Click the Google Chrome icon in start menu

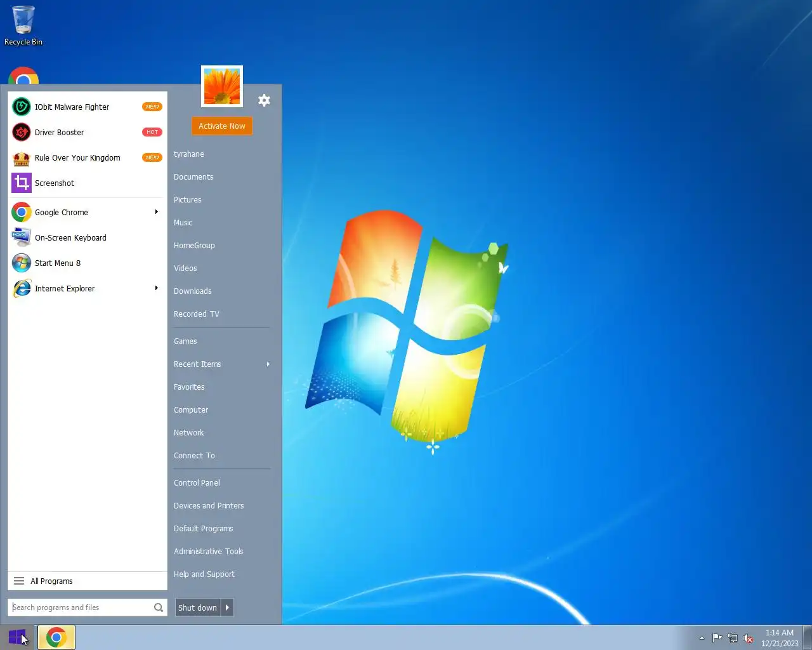tap(22, 212)
